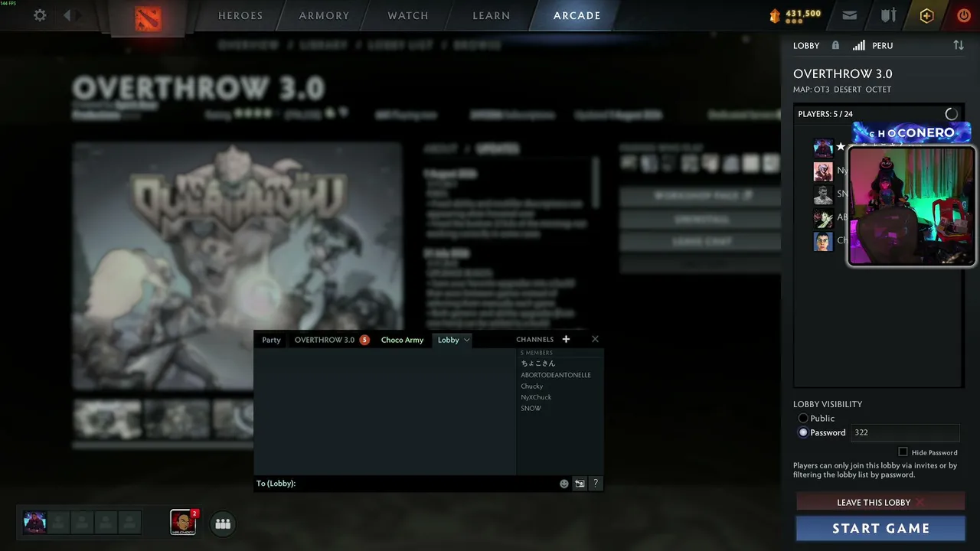Click LEAVE THIS LOBBY
Image resolution: width=980 pixels, height=551 pixels.
coord(880,502)
